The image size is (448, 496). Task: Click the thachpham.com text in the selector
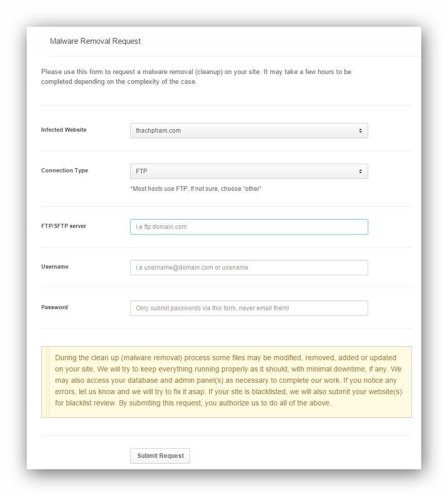coord(158,131)
